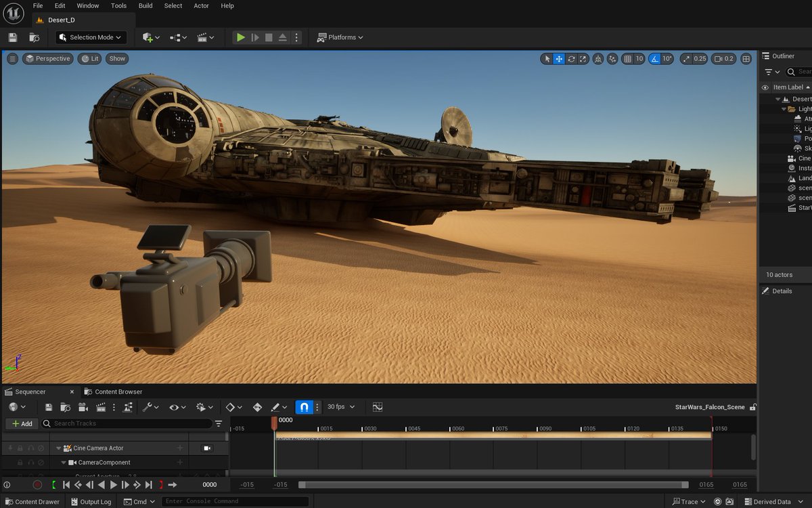Toggle sequence looping arrow button
Viewport: 812px width, 508px height.
(173, 485)
